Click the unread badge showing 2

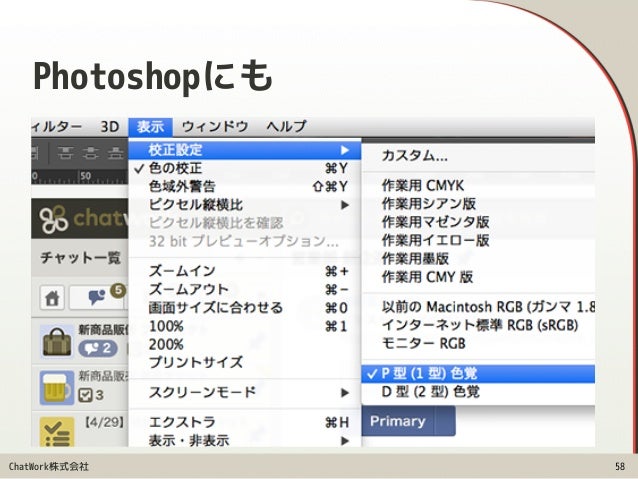98,348
